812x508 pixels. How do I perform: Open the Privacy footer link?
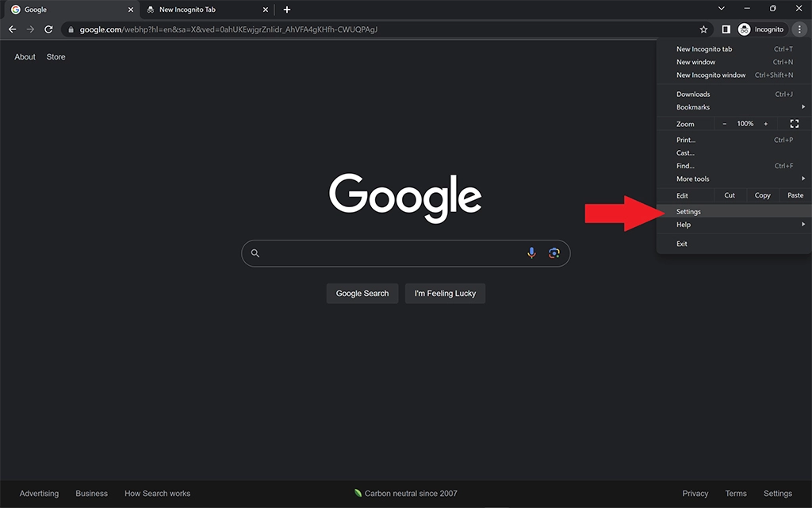695,494
